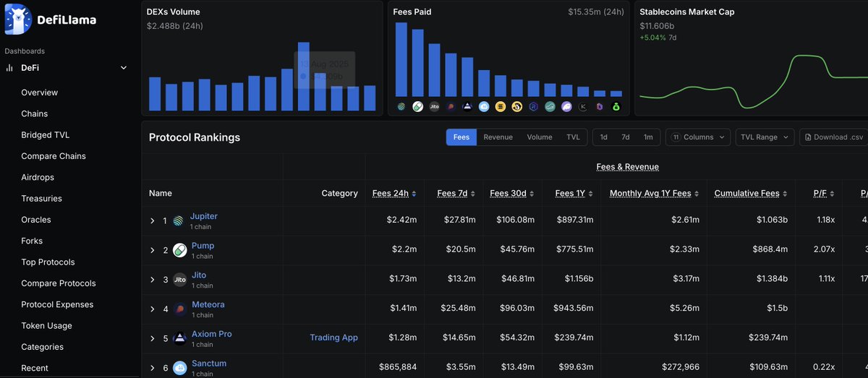Open the TVL Range dropdown
The image size is (868, 378).
click(765, 137)
